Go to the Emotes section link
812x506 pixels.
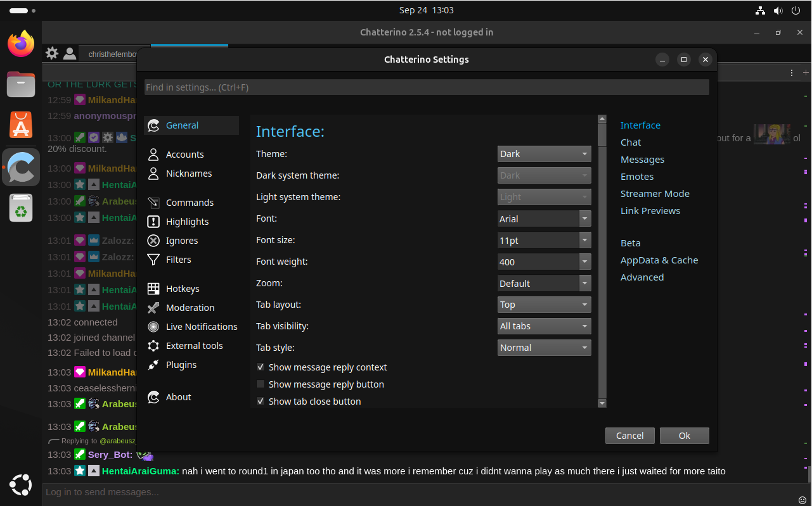pyautogui.click(x=637, y=176)
